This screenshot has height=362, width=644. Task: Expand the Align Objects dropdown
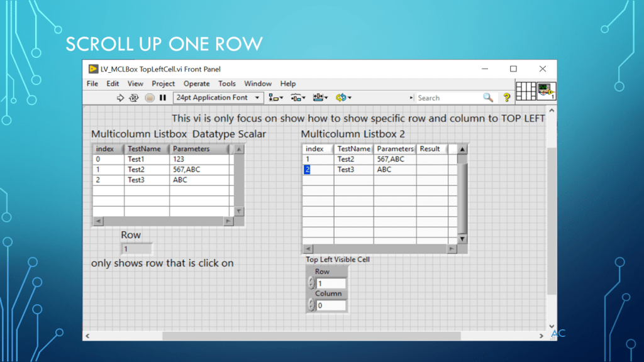pos(275,98)
